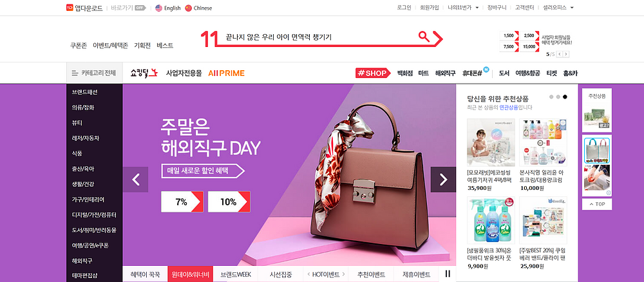
Task: Select the first recommendation carousel dot
Action: (552, 97)
